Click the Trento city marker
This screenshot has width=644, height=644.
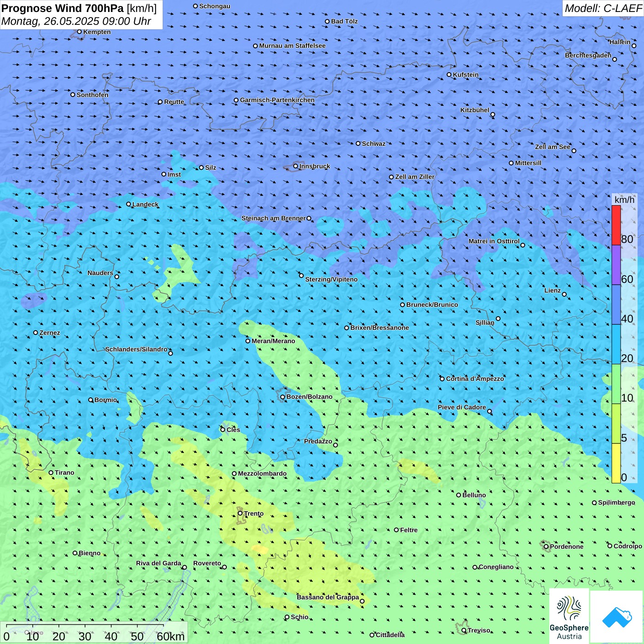(x=240, y=513)
